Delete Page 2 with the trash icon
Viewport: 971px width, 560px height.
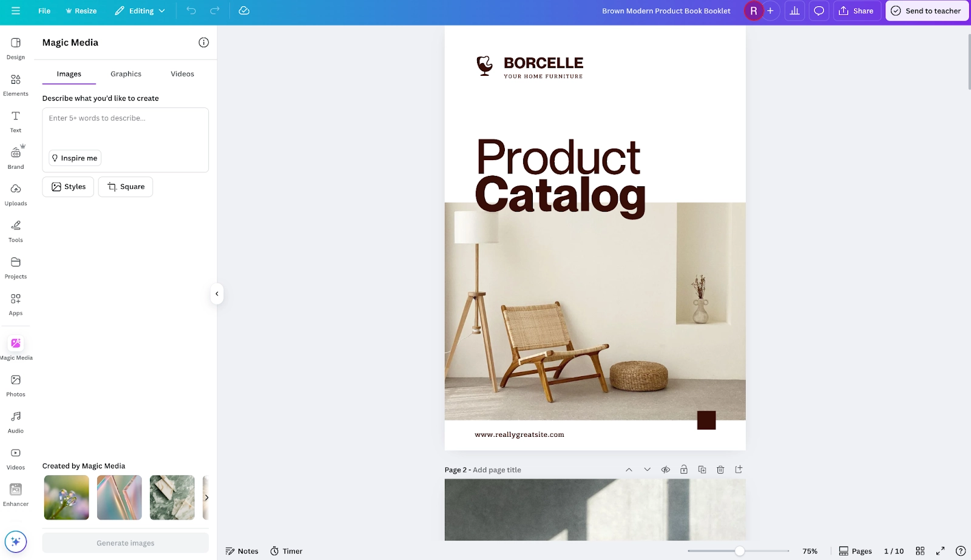720,469
